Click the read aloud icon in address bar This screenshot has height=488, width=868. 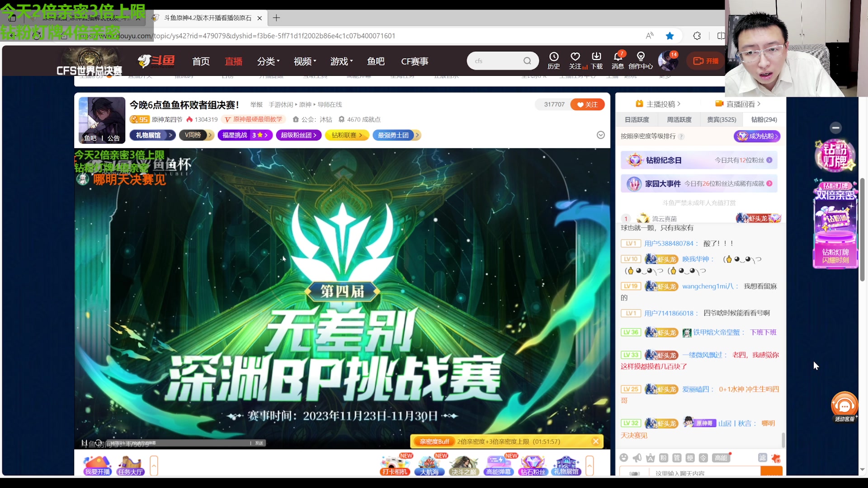point(650,36)
